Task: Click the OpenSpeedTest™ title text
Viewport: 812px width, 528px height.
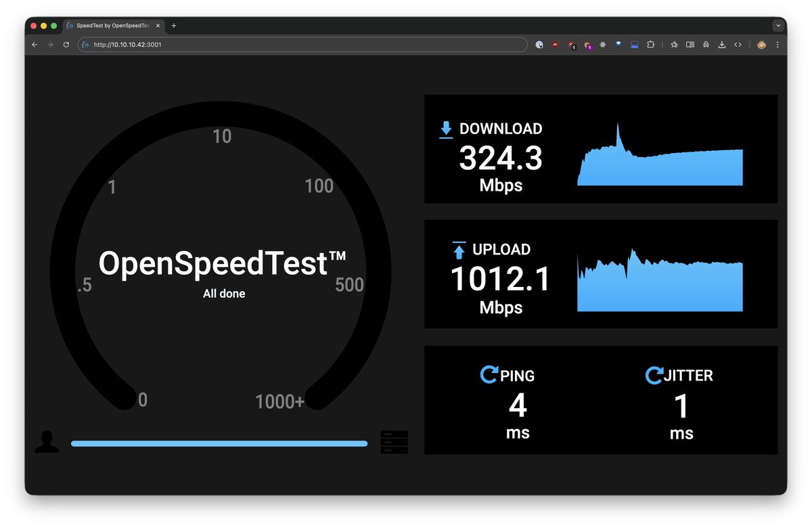Action: 223,263
